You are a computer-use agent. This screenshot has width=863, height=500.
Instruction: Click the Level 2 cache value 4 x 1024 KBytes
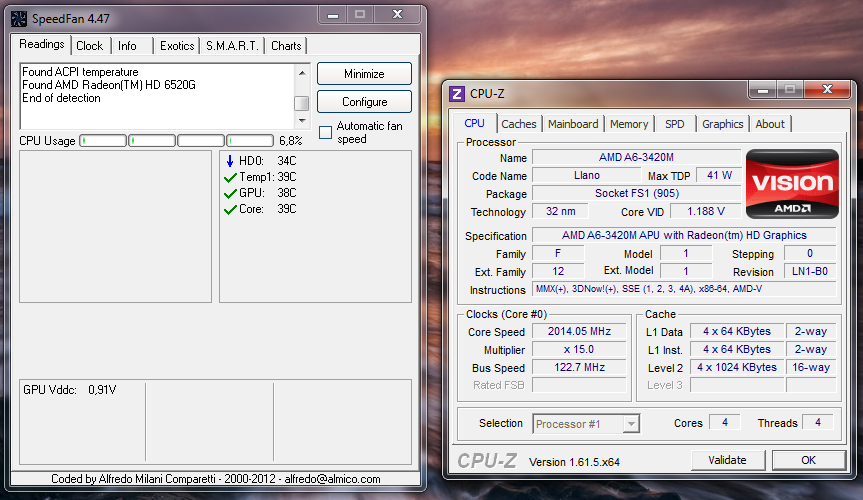[737, 367]
